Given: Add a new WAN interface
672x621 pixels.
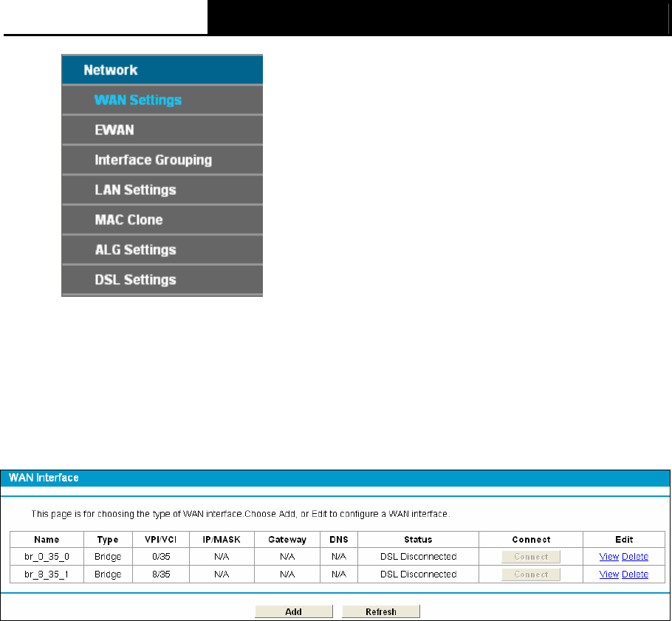Looking at the screenshot, I should pyautogui.click(x=294, y=611).
